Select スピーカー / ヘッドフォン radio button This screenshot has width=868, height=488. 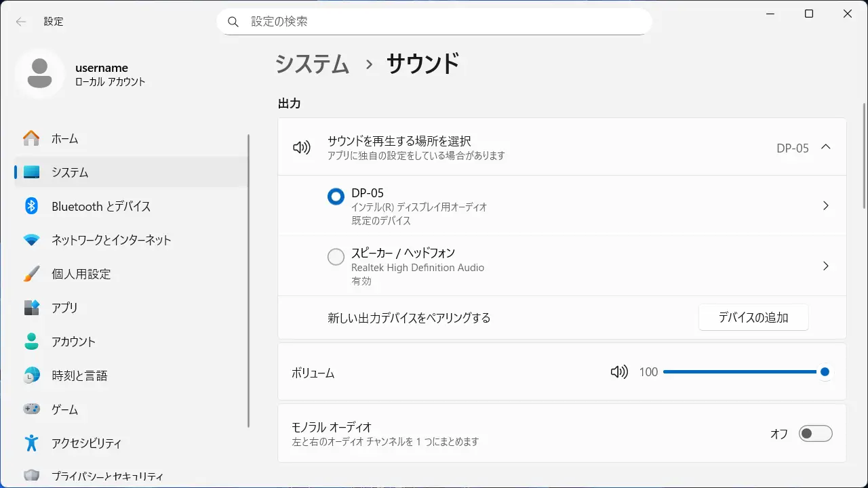click(x=336, y=258)
